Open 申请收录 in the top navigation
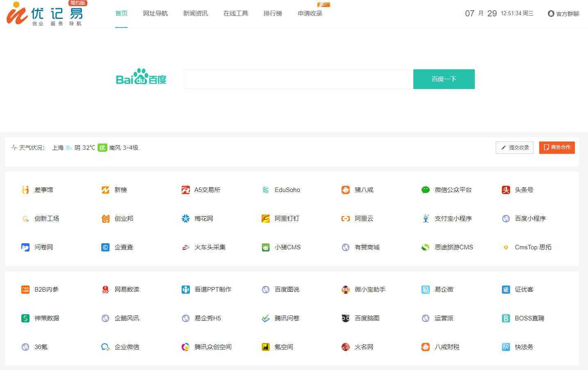The width and height of the screenshot is (588, 370). click(310, 14)
